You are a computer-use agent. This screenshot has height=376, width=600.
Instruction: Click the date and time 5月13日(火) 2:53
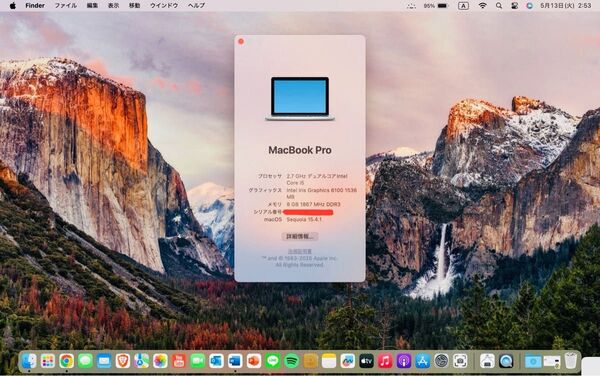click(566, 6)
